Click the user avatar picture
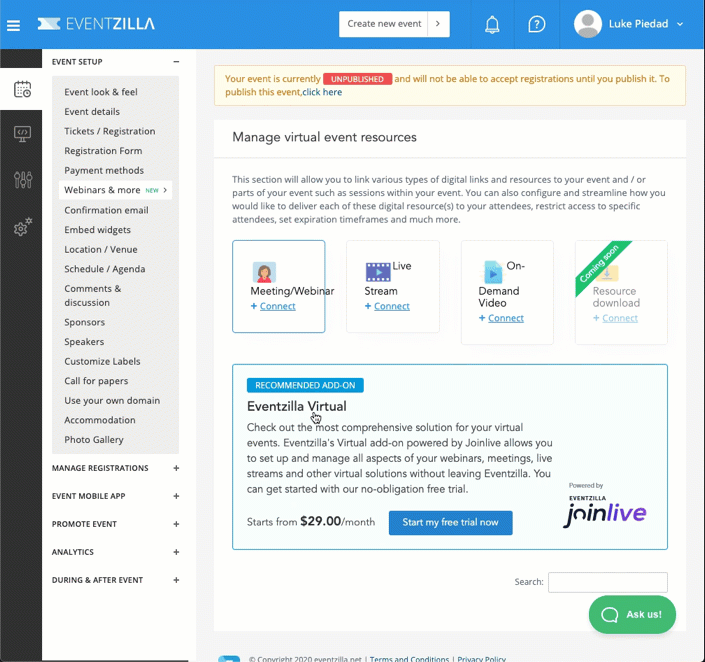The image size is (705, 662). [588, 24]
